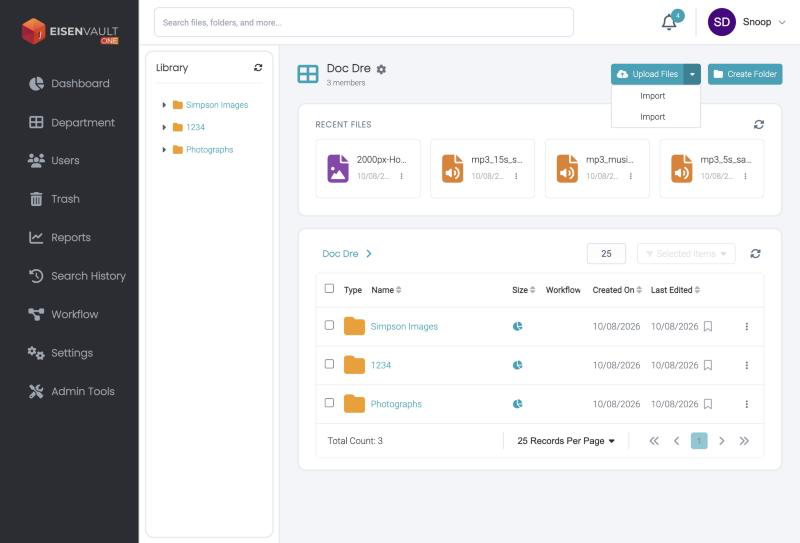Focus the search files and folders field
Screen dimensions: 800x543
pyautogui.click(x=364, y=22)
